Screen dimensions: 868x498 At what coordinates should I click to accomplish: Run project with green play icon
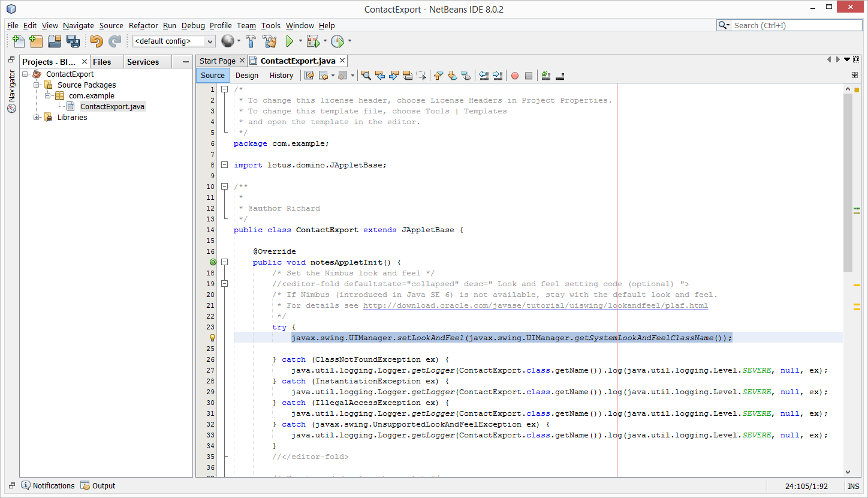point(290,41)
